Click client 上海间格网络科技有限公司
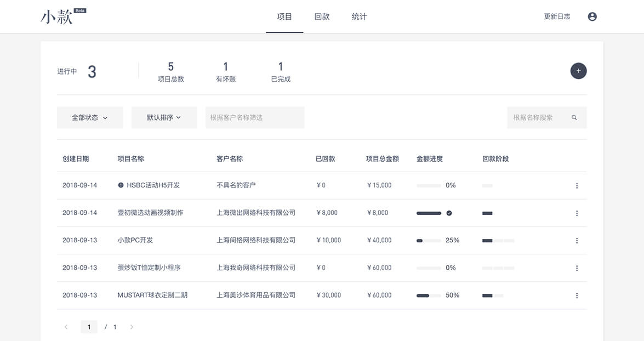 coord(256,240)
